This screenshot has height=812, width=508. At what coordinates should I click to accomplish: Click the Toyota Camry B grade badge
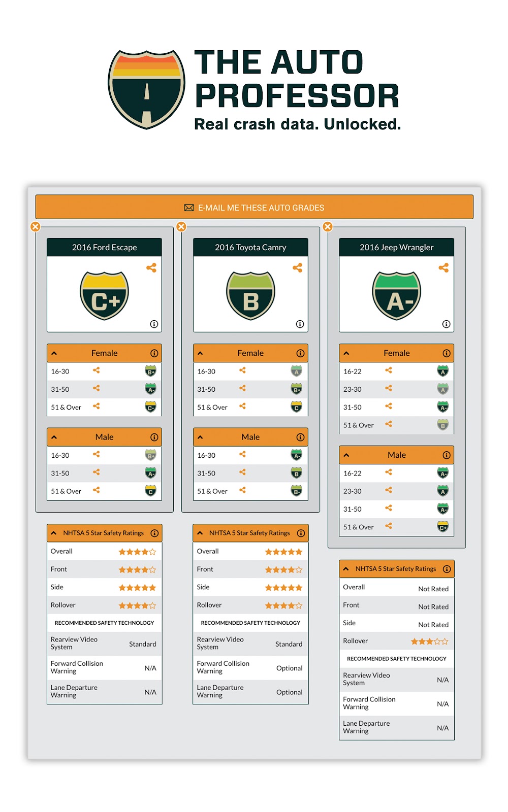(250, 295)
